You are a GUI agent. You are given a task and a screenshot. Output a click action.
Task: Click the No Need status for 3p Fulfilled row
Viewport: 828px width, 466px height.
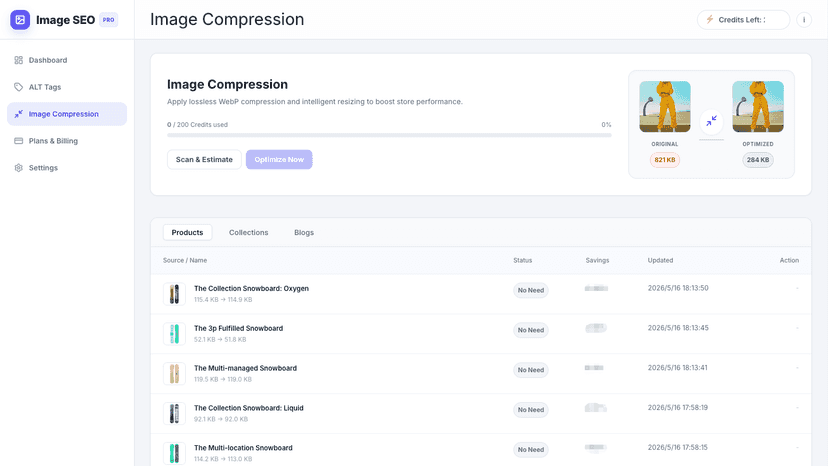pyautogui.click(x=531, y=330)
